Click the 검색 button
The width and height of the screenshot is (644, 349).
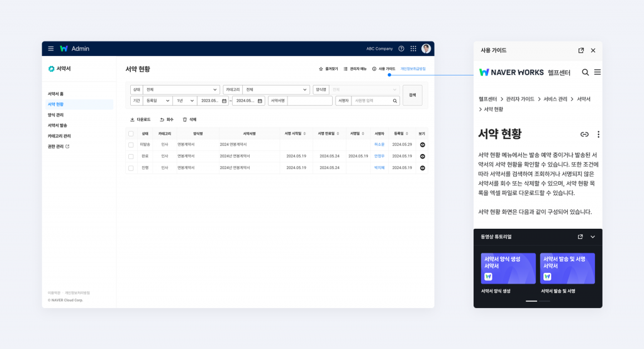tap(413, 95)
